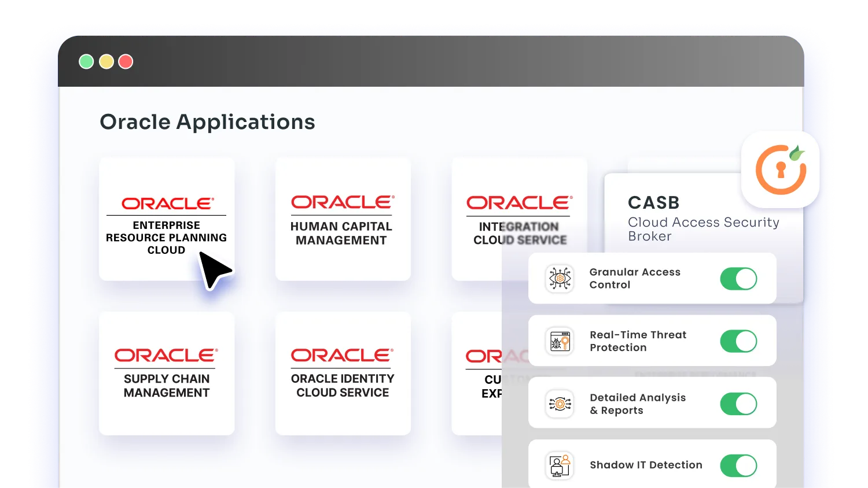Open the Oracle Enterprise Resource Planning Cloud card
868x488 pixels.
click(167, 220)
